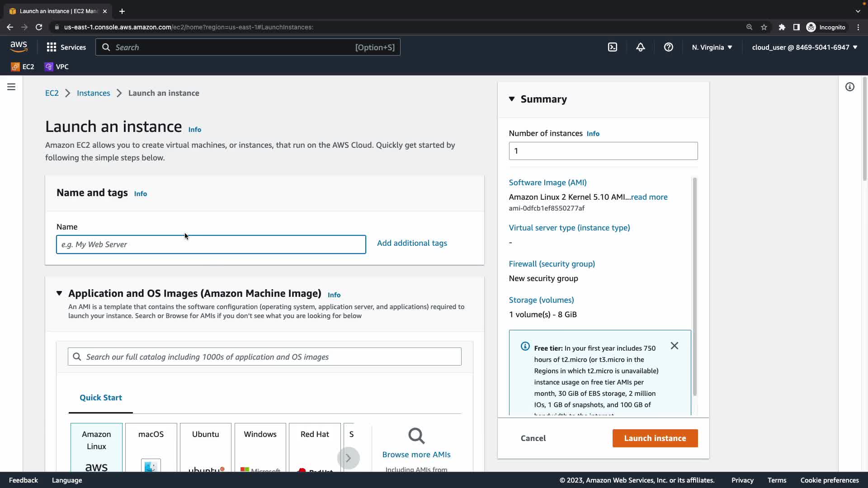This screenshot has width=868, height=488.
Task: Open the info panel icon at right
Action: pyautogui.click(x=849, y=87)
